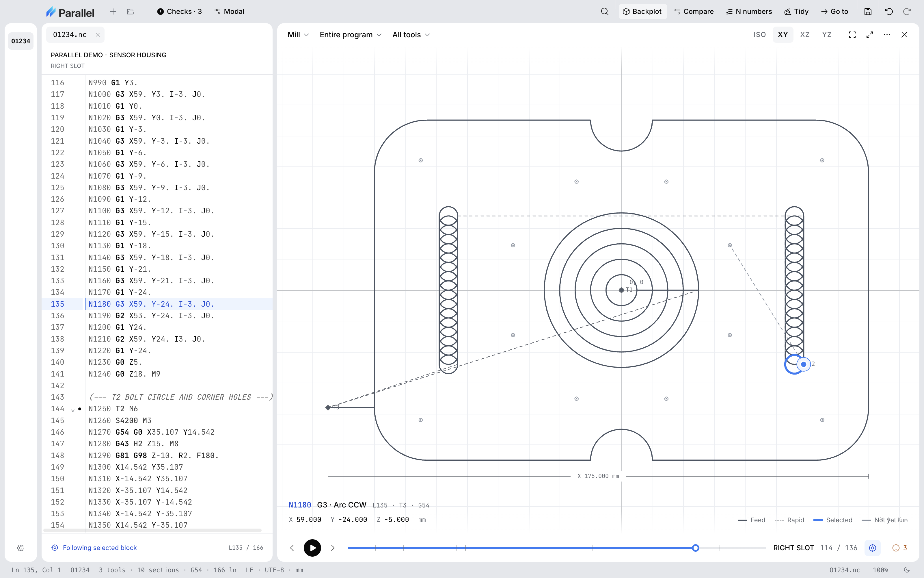
Task: Toggle follow tool target icon
Action: (x=872, y=548)
